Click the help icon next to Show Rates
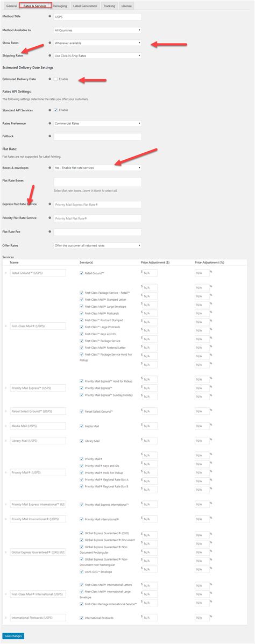 click(x=49, y=43)
